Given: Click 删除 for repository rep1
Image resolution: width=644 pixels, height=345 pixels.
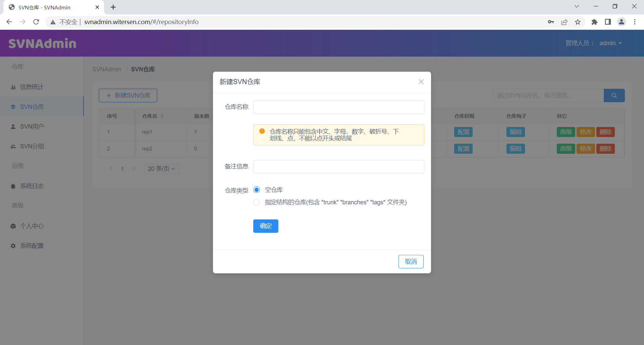Looking at the screenshot, I should (x=605, y=132).
